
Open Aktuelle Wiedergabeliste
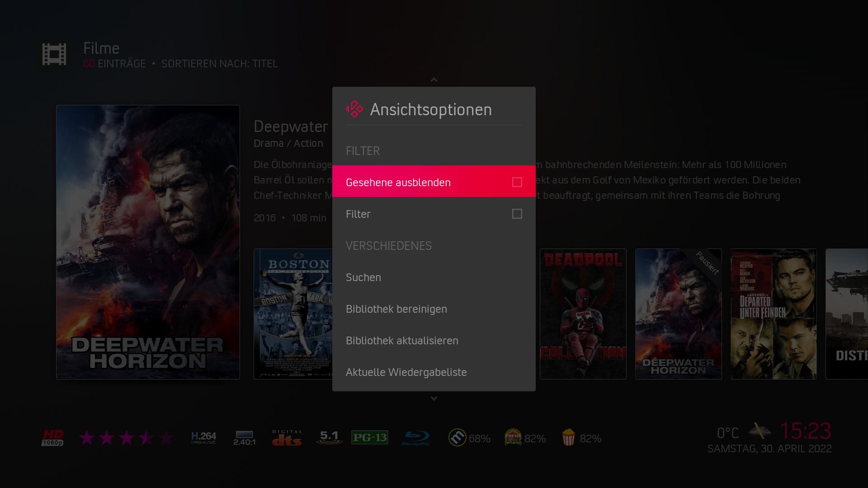click(x=434, y=372)
